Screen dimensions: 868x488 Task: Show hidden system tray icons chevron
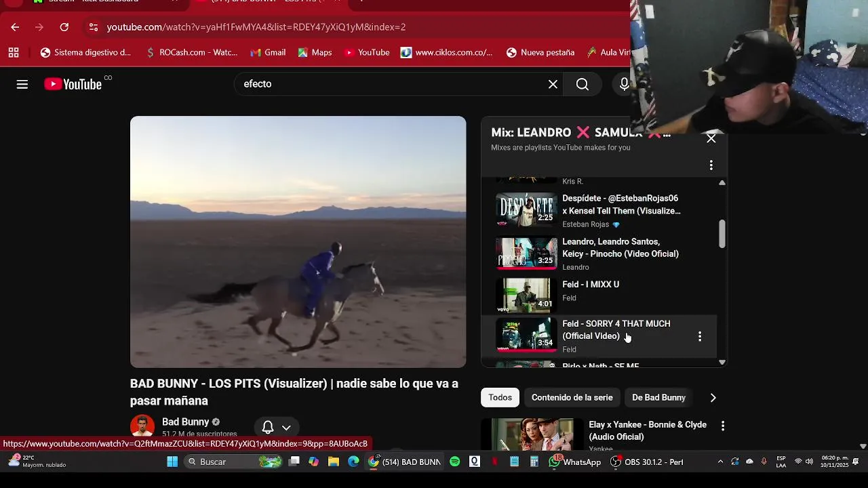720,462
